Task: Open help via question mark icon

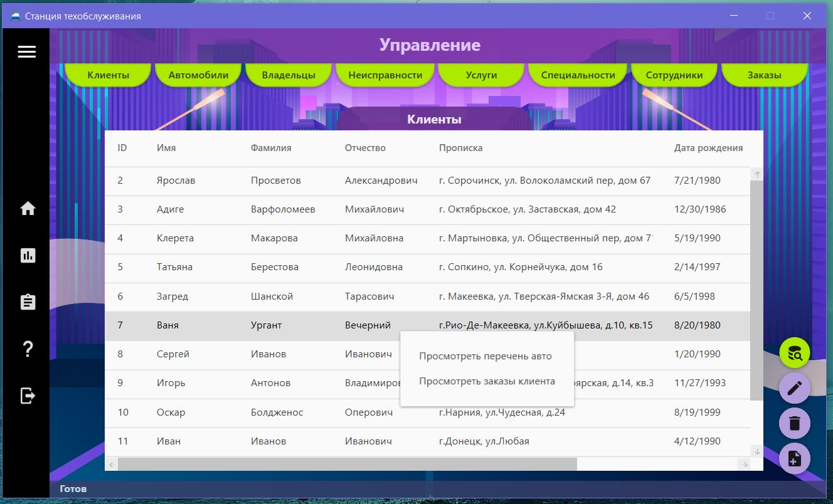Action: (x=28, y=349)
